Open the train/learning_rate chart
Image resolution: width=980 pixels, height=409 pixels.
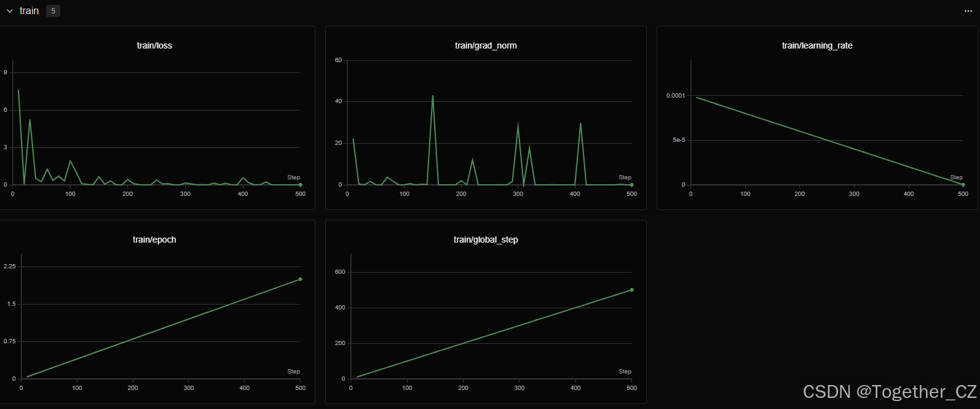click(x=817, y=118)
